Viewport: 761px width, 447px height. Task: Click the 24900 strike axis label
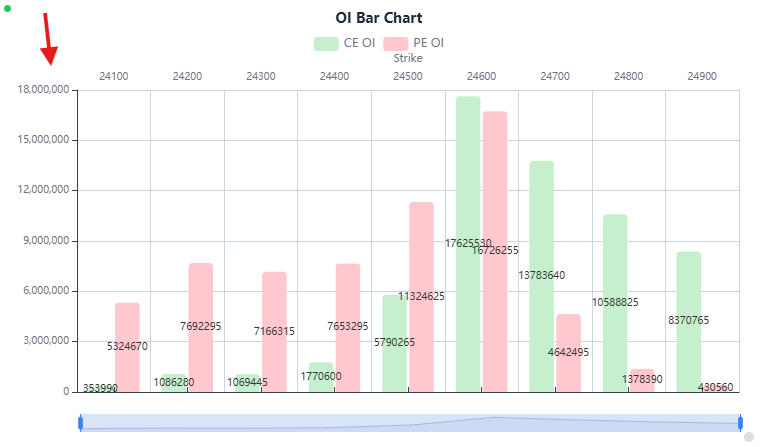pyautogui.click(x=702, y=76)
